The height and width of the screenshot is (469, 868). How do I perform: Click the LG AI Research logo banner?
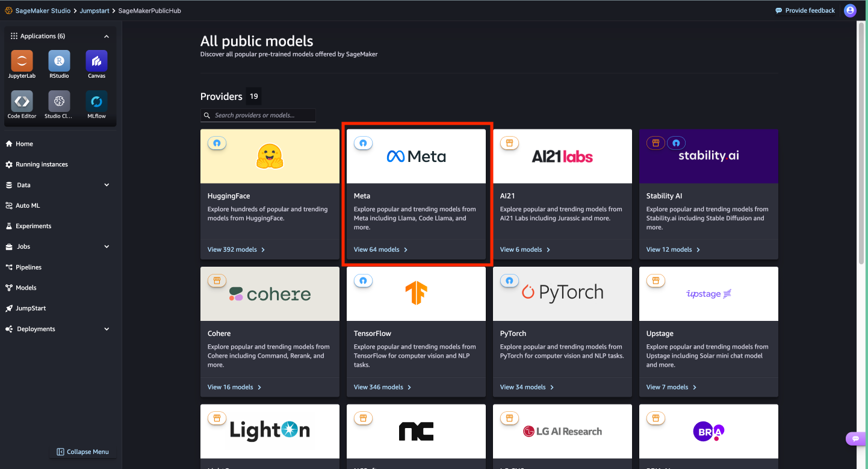[562, 431]
